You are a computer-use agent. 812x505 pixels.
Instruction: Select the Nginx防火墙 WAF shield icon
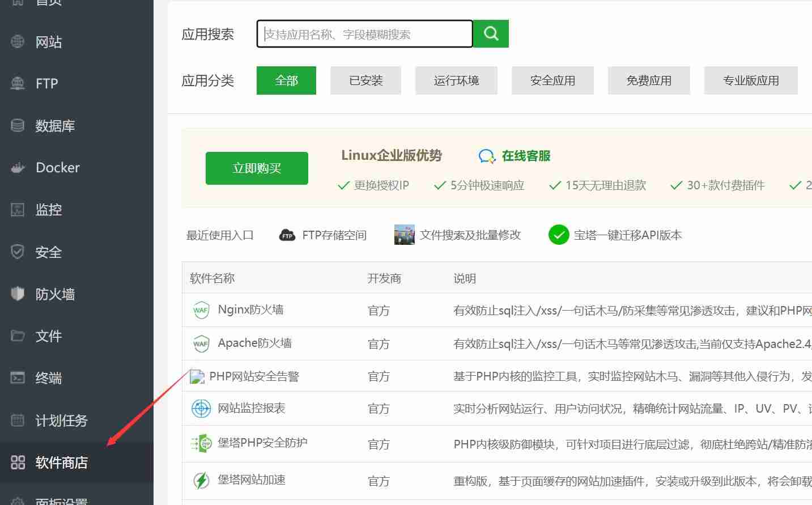pos(201,309)
